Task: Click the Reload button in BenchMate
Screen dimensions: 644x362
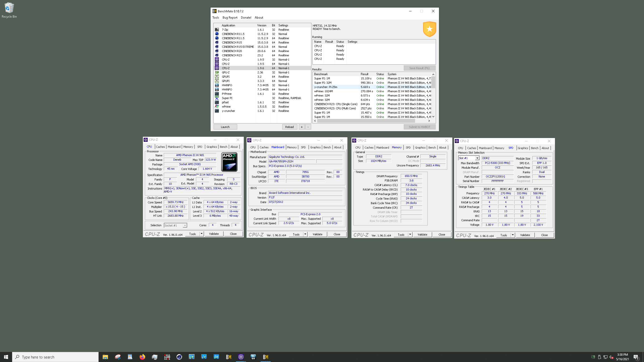Action: point(290,127)
